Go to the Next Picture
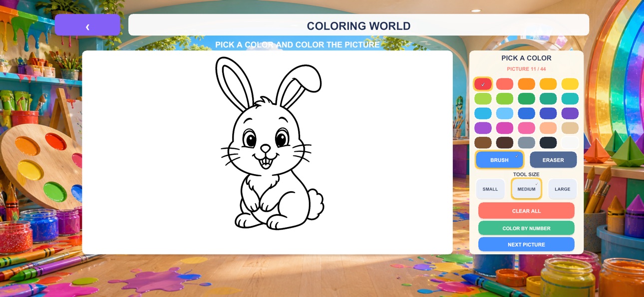 (x=526, y=244)
